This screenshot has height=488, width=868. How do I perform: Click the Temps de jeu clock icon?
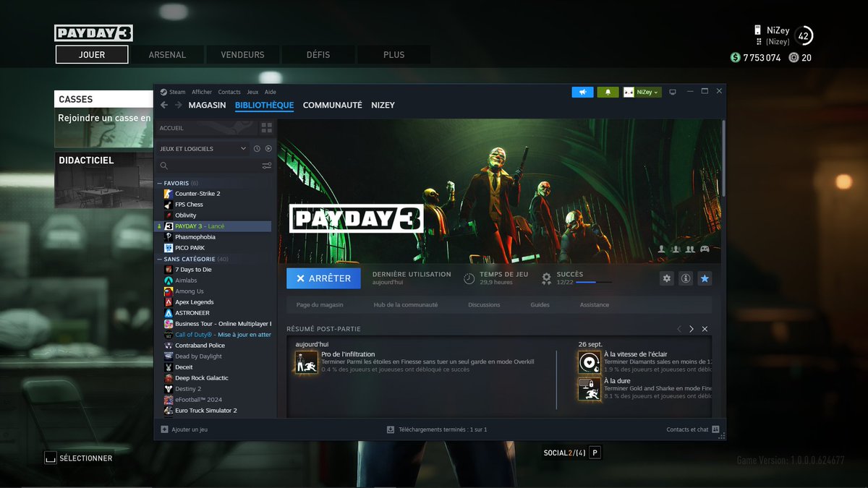point(469,278)
